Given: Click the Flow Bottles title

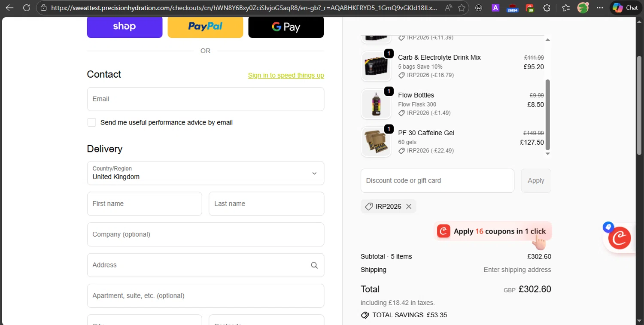Looking at the screenshot, I should (416, 95).
